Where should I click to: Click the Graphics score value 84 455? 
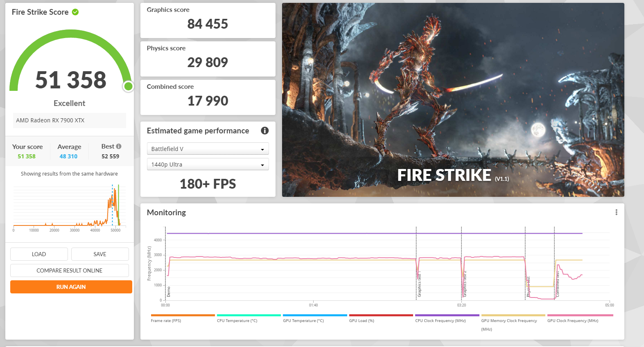(x=208, y=24)
